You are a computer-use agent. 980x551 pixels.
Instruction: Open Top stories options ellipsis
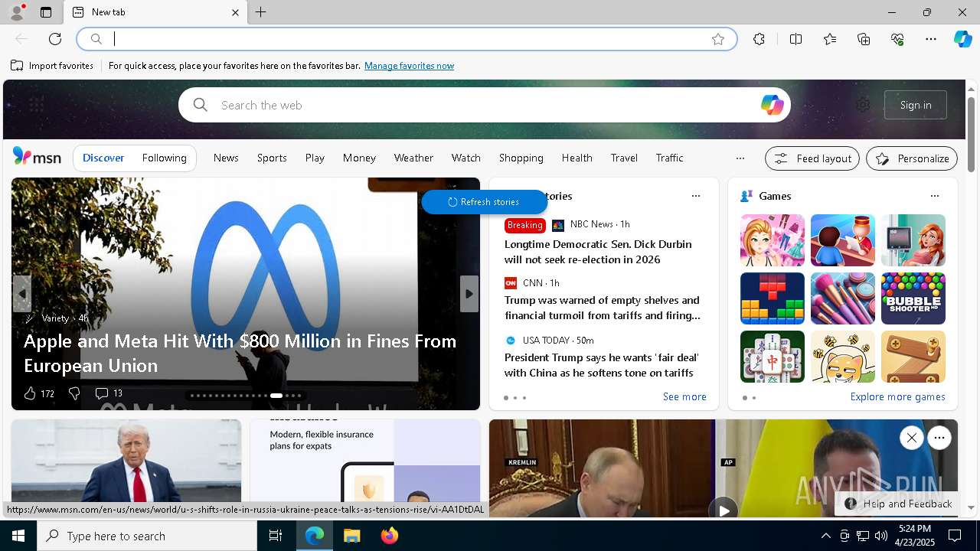tap(696, 196)
